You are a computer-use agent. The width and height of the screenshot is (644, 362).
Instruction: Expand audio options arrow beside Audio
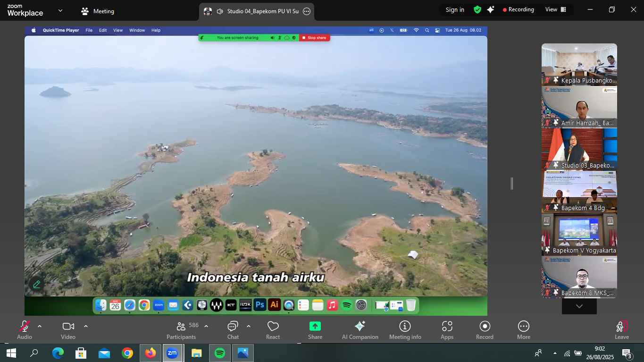pos(40,326)
